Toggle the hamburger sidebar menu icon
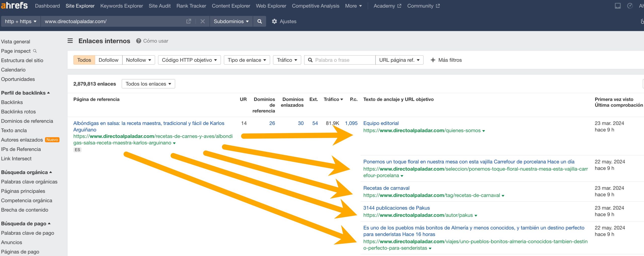This screenshot has height=256, width=644. tap(70, 41)
